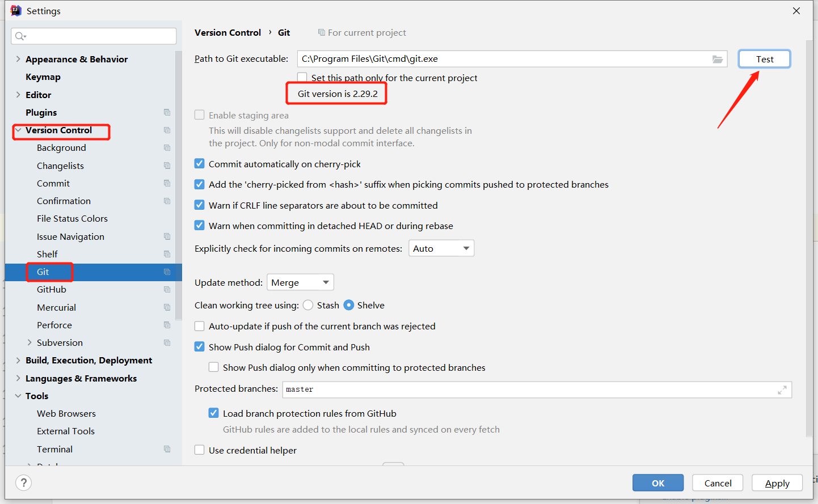Enable Show Push dialog only for protected branches
The width and height of the screenshot is (818, 504).
coord(214,367)
